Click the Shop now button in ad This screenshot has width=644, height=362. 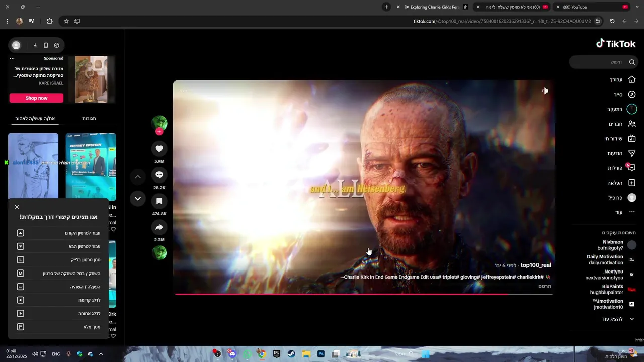click(36, 98)
